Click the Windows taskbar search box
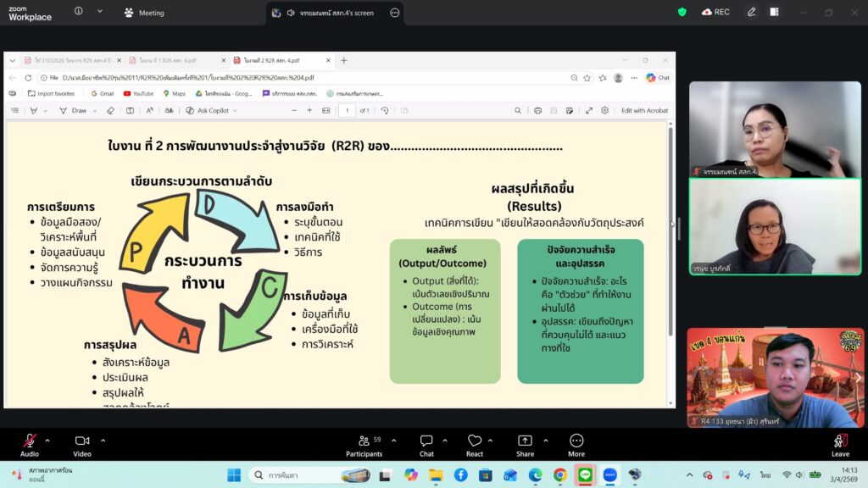 pos(297,475)
